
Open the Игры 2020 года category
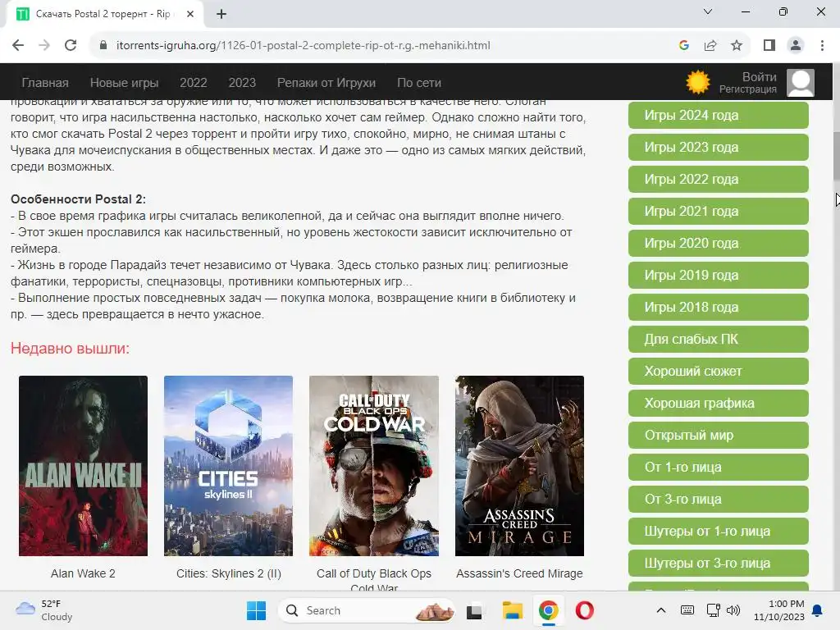pyautogui.click(x=719, y=243)
